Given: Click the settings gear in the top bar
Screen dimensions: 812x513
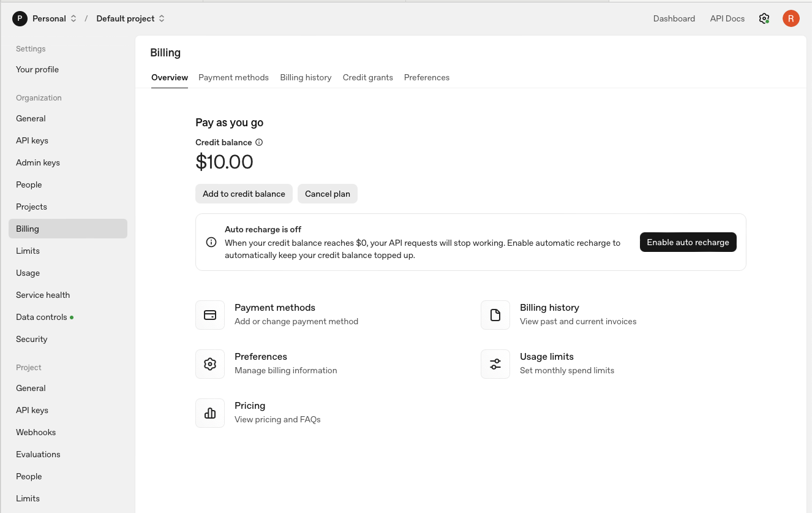Looking at the screenshot, I should (x=764, y=18).
